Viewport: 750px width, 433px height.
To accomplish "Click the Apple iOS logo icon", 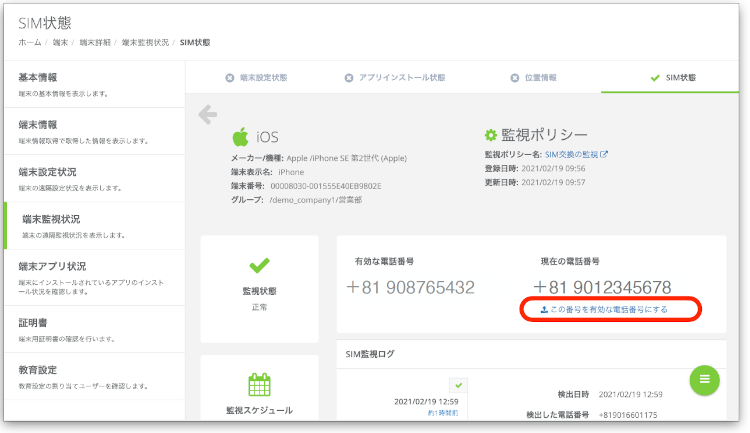I will [x=240, y=137].
